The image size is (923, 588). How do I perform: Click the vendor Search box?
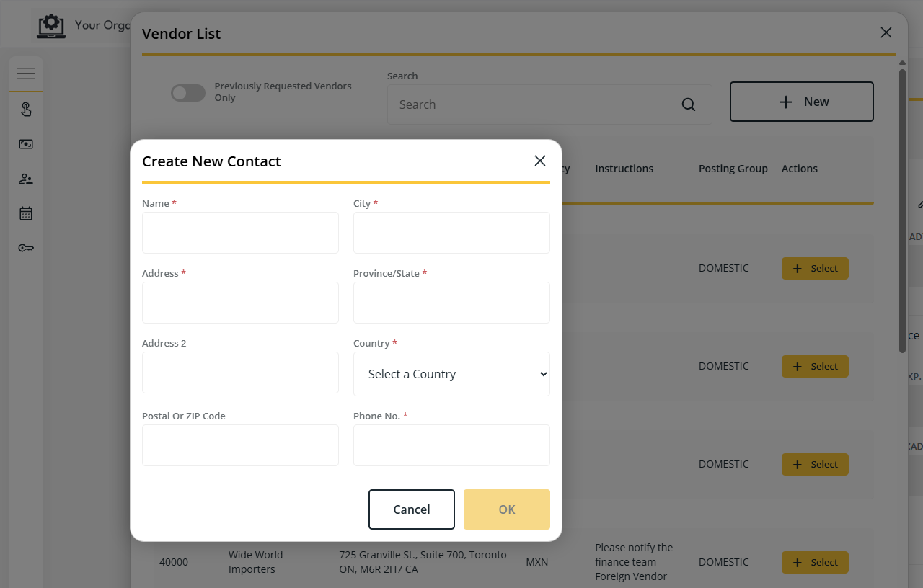click(x=549, y=104)
